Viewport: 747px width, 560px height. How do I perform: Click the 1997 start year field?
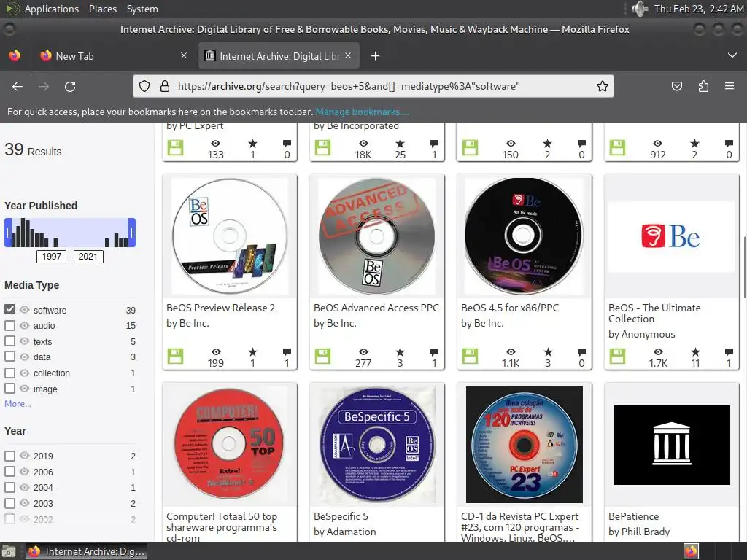tap(52, 257)
